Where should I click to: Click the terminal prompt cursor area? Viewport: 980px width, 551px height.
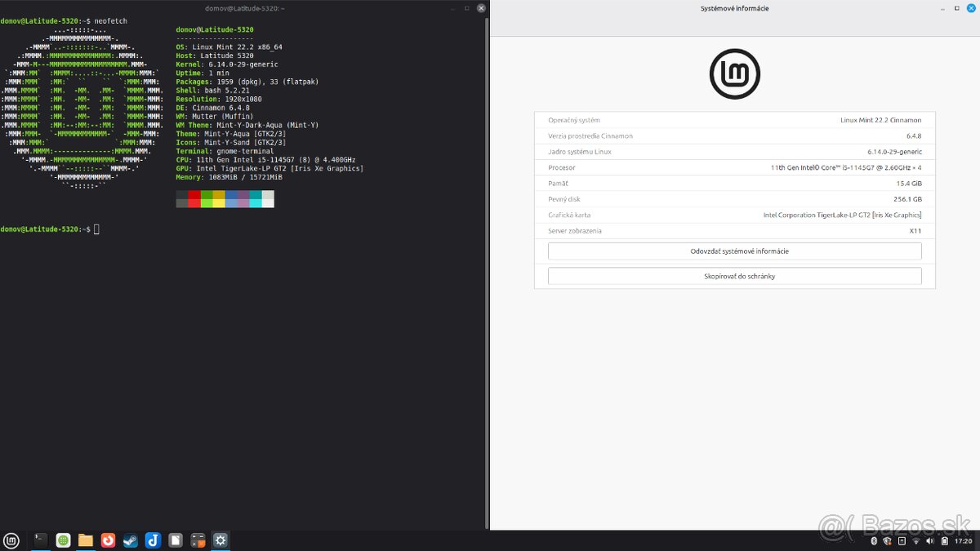(x=96, y=229)
